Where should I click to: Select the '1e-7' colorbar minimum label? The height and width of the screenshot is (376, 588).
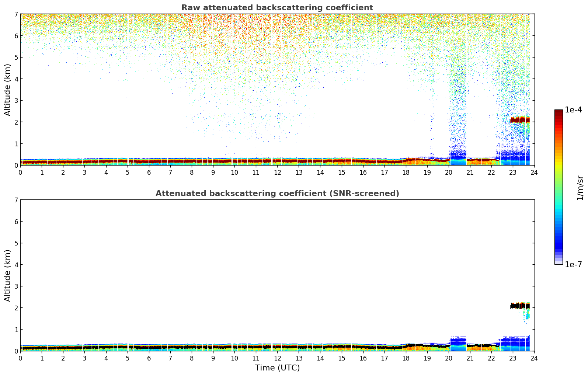(574, 265)
